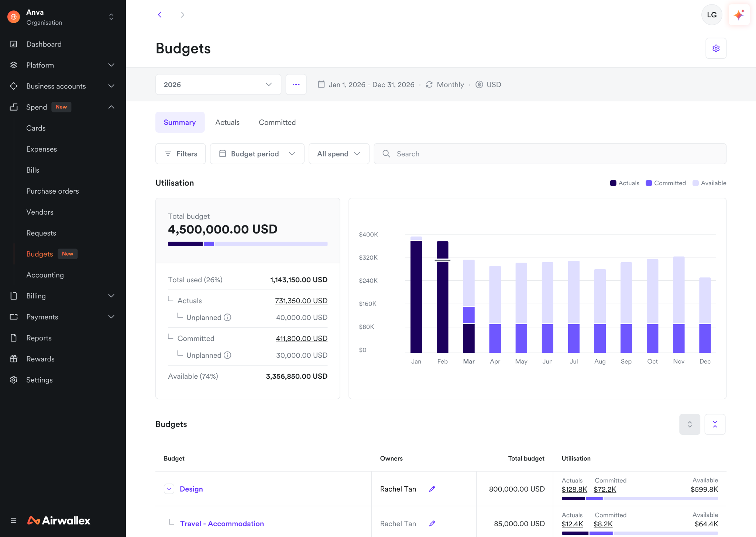Screen dimensions: 756x537
Task: Click the Unplanned actuals info icon
Action: tap(228, 318)
